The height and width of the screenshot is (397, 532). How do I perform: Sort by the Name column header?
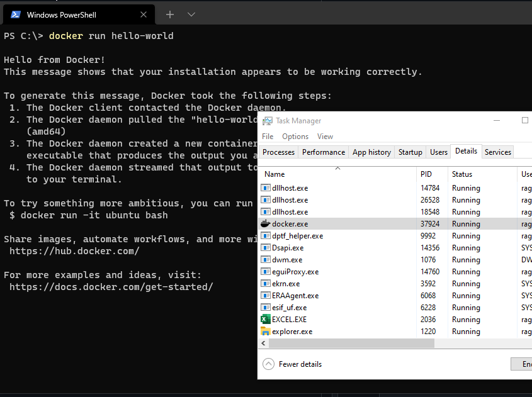337,174
